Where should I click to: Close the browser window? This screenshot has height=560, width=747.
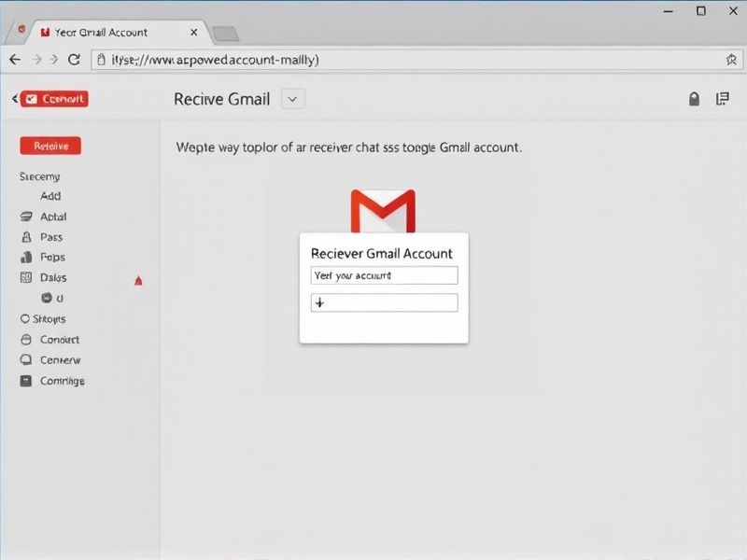[x=733, y=10]
